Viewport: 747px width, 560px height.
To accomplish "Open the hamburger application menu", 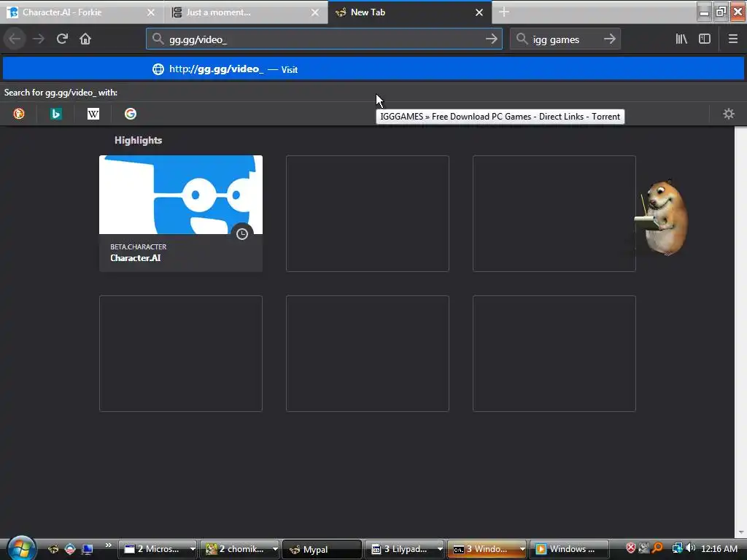I will [x=732, y=39].
